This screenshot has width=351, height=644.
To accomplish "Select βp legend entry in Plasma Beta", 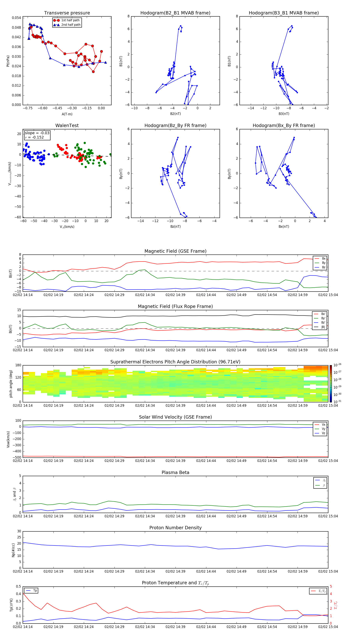I will [321, 480].
